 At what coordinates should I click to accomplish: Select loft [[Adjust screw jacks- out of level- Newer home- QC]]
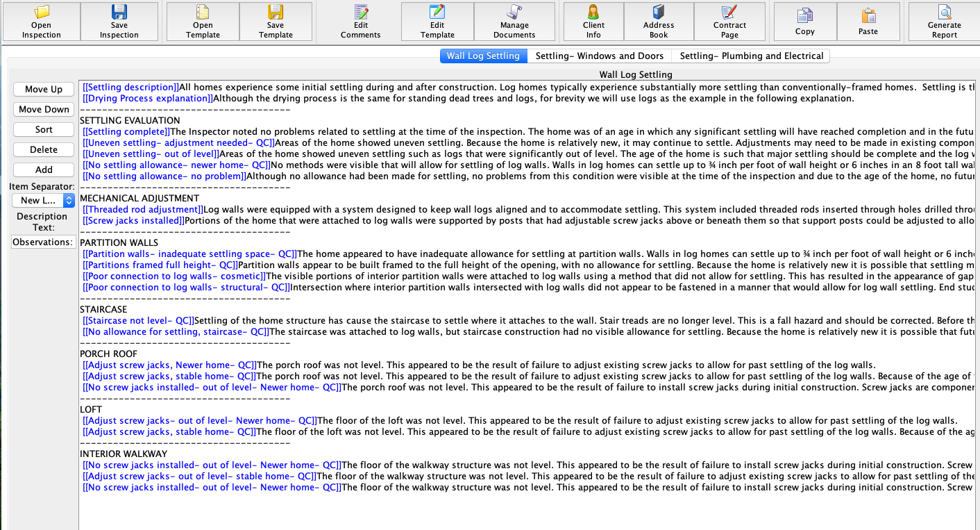(200, 420)
